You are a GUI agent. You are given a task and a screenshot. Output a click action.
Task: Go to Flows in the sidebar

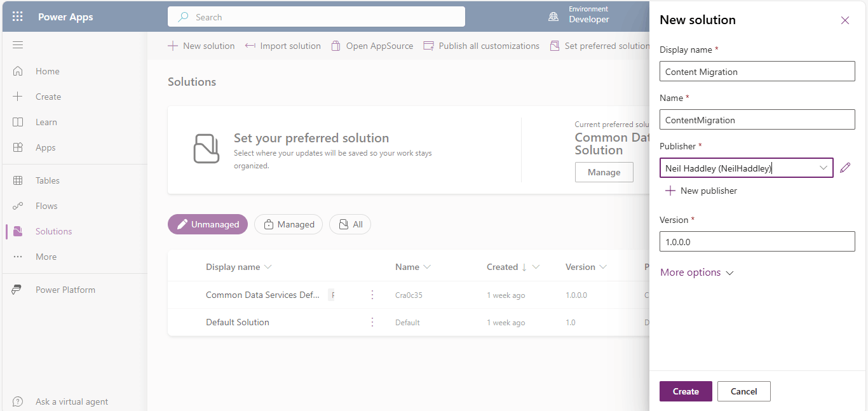click(x=46, y=206)
